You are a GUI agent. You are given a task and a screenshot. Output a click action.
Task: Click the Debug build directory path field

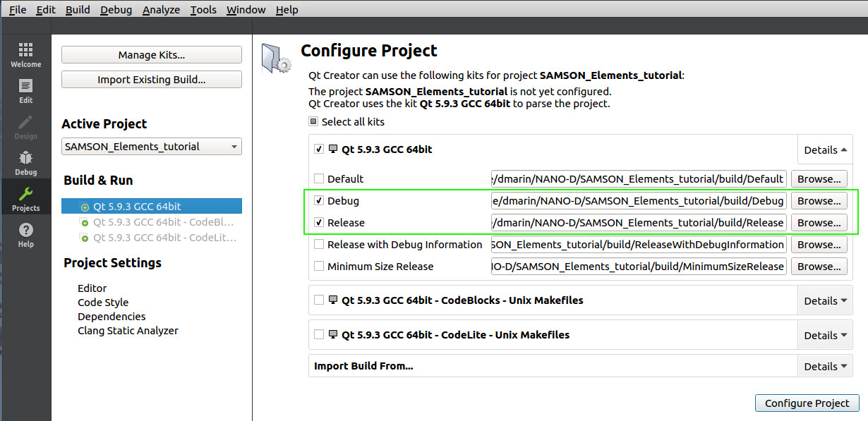point(639,200)
